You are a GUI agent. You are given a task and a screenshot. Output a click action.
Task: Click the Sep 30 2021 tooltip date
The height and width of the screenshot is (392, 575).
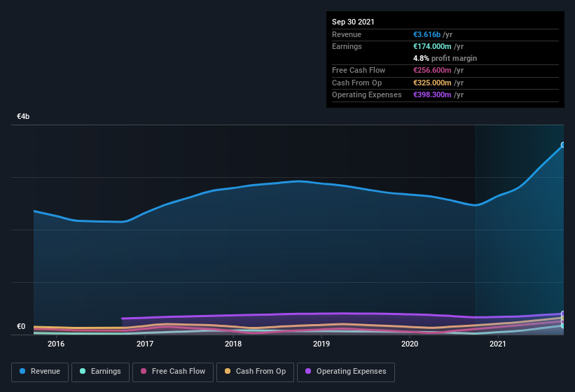(353, 22)
